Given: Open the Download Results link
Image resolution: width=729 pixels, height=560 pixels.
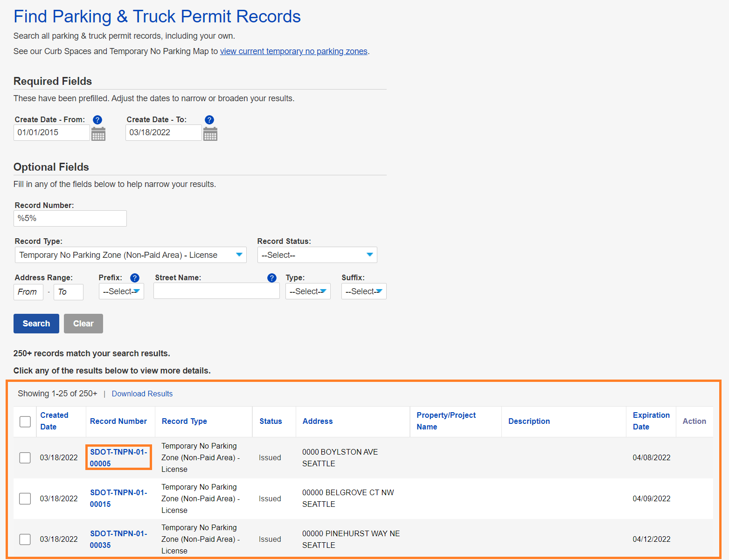Looking at the screenshot, I should click(x=142, y=394).
